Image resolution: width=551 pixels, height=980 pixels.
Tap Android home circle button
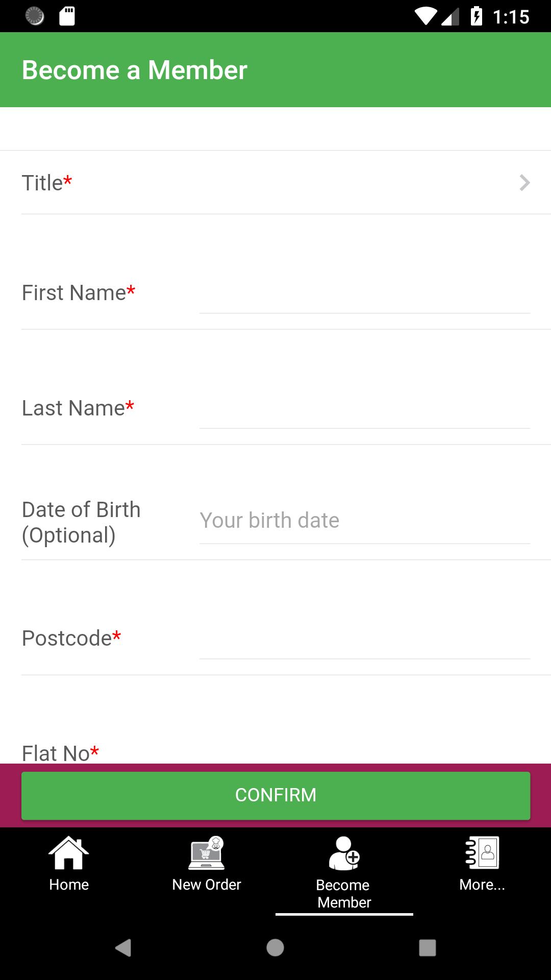tap(275, 948)
